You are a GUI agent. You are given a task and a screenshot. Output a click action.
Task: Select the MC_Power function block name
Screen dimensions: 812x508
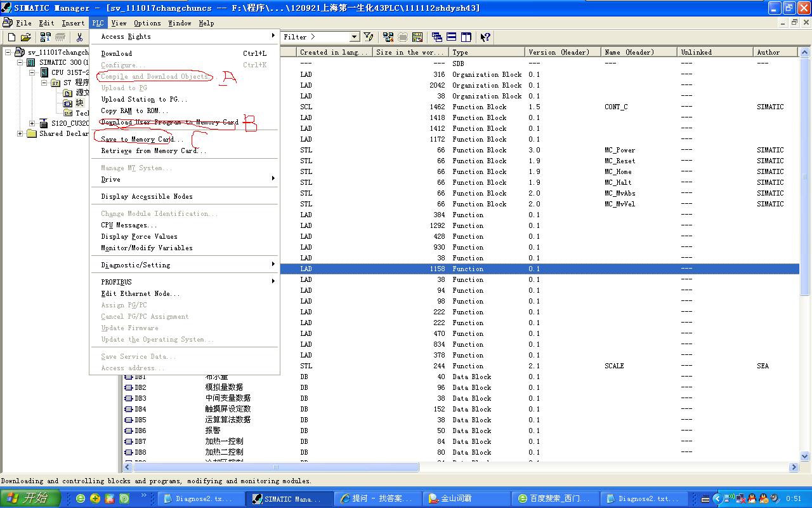coord(620,150)
